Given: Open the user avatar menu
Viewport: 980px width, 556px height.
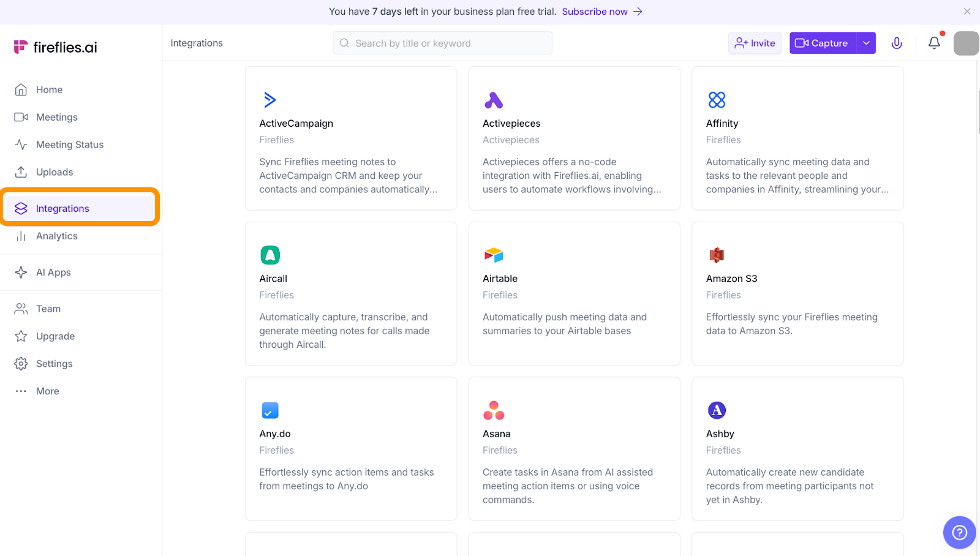Looking at the screenshot, I should tap(966, 43).
